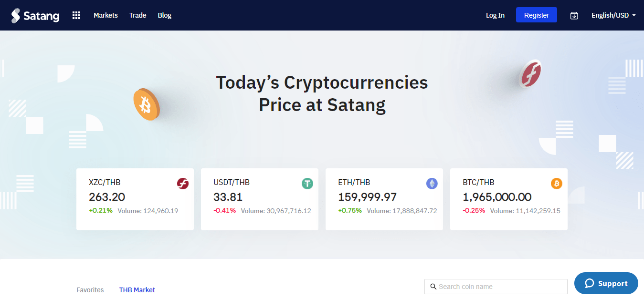Switch to the THB Market tab
Viewport: 644px width, 298px height.
pos(137,289)
